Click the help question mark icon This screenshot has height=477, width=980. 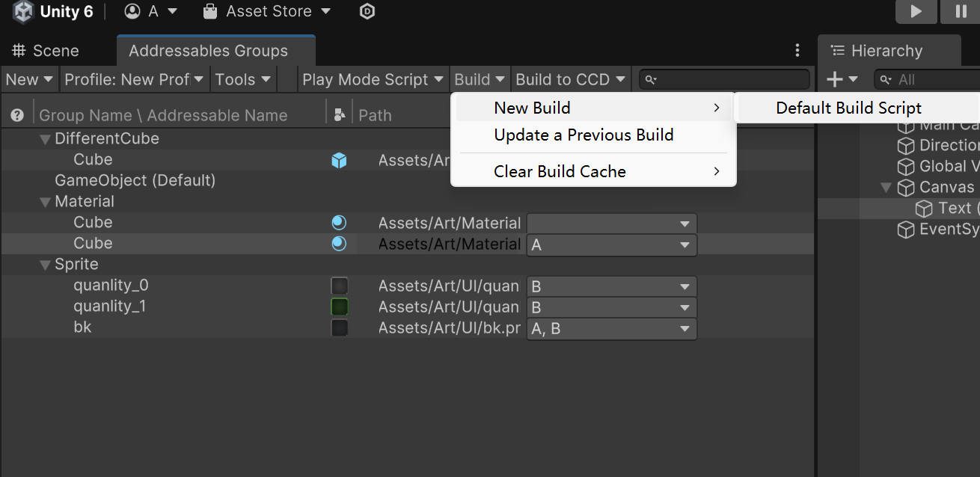tap(17, 115)
